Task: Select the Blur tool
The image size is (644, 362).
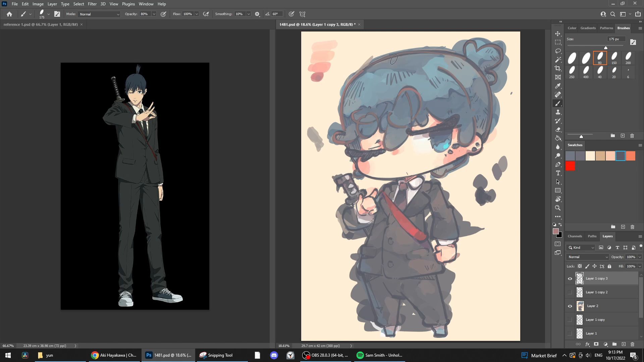Action: (558, 147)
